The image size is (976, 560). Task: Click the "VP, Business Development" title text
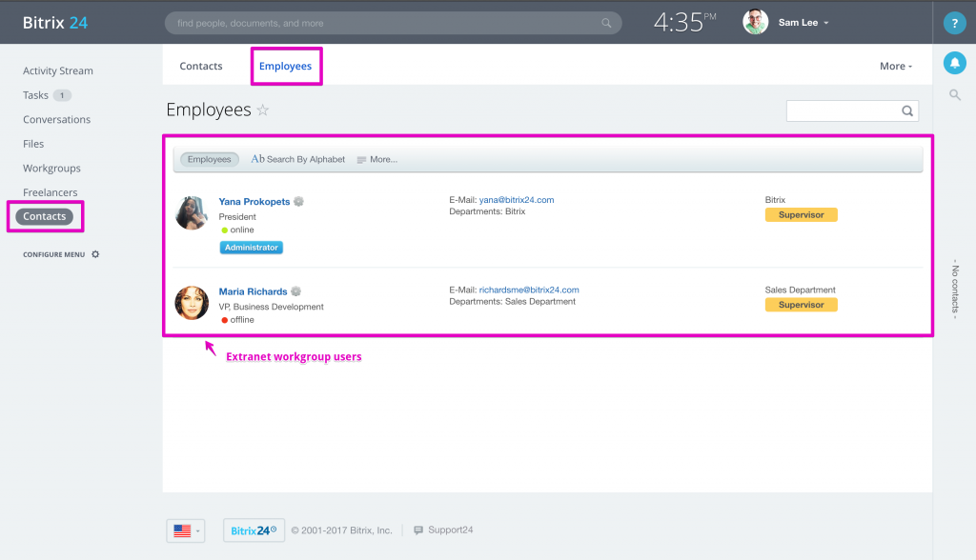coord(271,307)
